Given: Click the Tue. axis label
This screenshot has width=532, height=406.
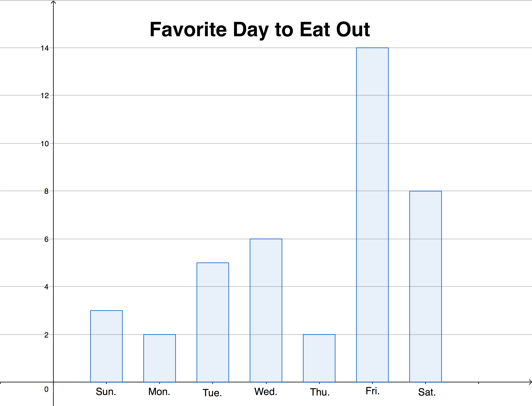Looking at the screenshot, I should coord(212,393).
